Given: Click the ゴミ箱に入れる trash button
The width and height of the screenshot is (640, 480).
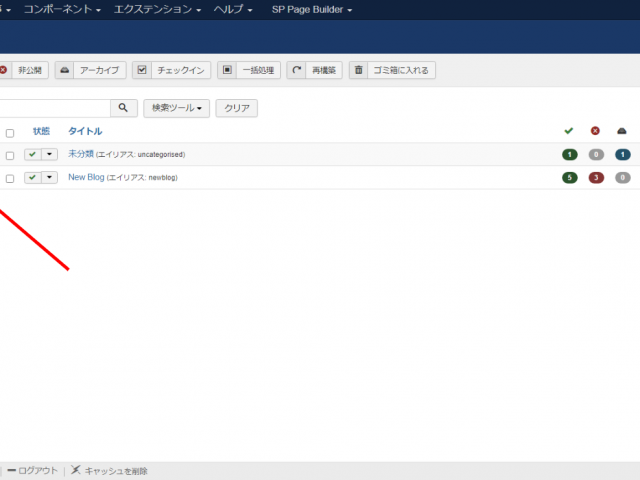Looking at the screenshot, I should (392, 70).
